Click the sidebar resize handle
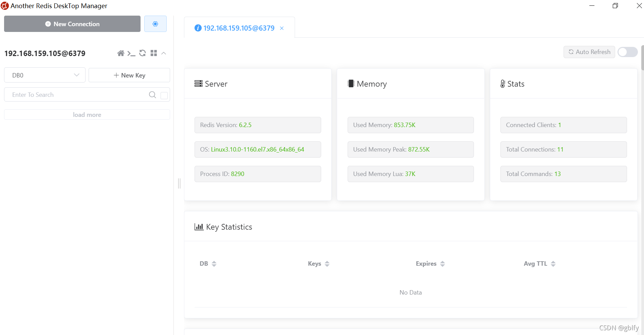 point(179,183)
